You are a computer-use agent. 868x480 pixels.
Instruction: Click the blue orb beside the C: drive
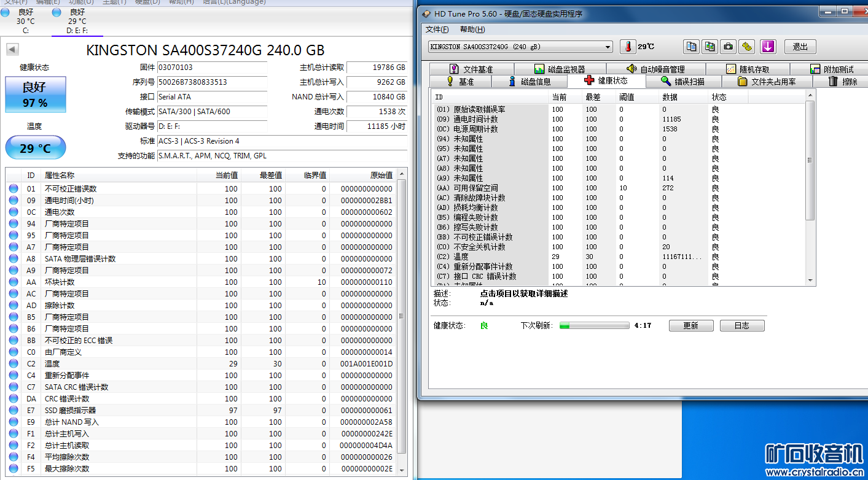[5, 12]
